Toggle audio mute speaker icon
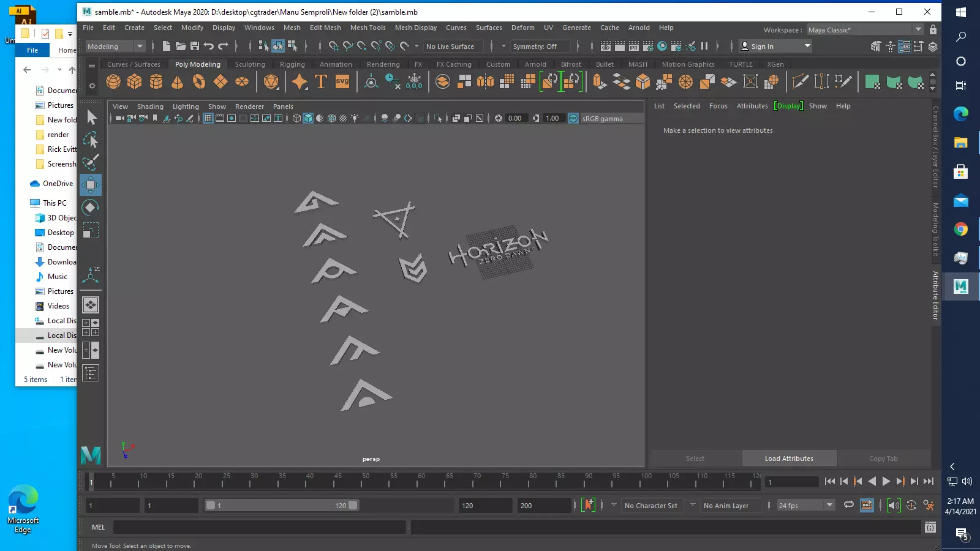 [894, 505]
